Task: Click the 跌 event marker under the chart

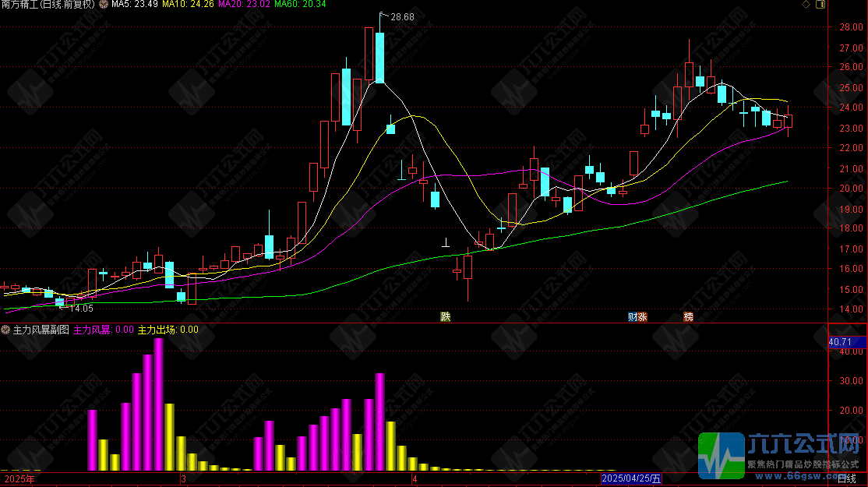Action: click(x=445, y=316)
